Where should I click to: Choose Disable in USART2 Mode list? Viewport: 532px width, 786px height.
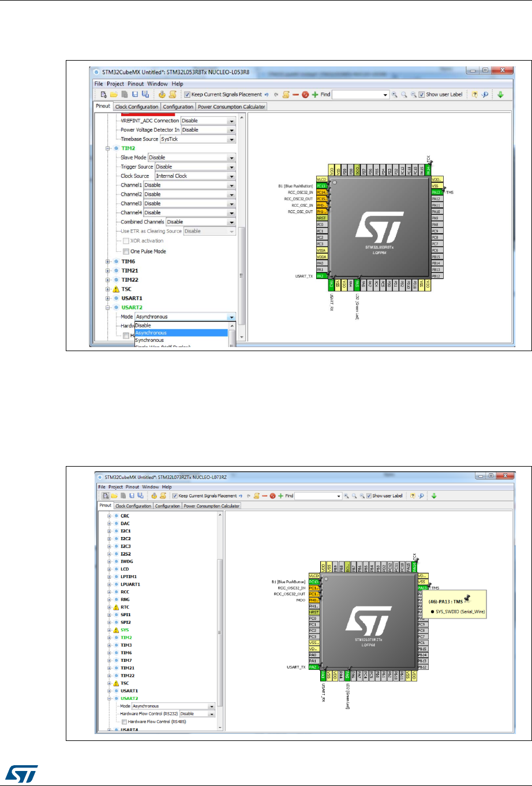click(181, 325)
